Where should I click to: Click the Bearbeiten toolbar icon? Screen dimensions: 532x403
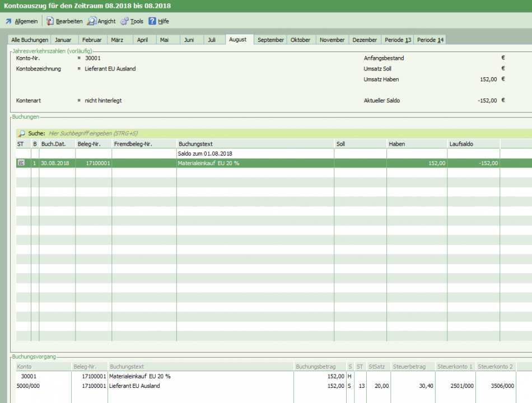click(x=50, y=21)
